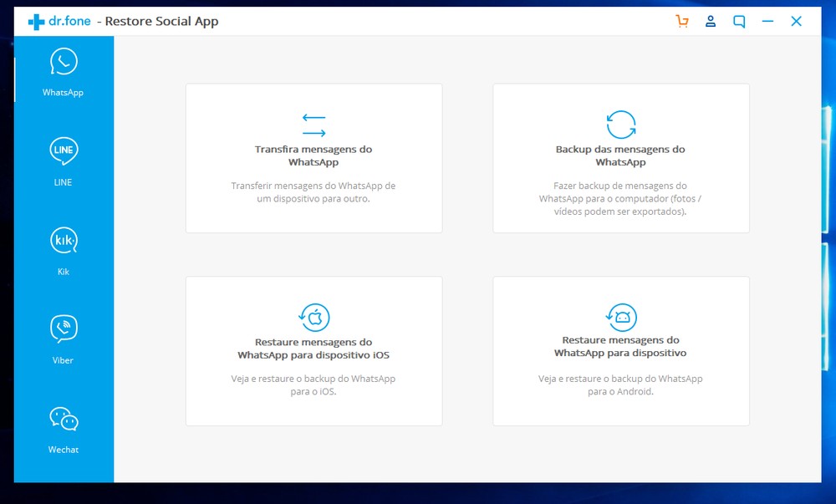
Task: Click the Android restore description text
Action: (x=620, y=384)
